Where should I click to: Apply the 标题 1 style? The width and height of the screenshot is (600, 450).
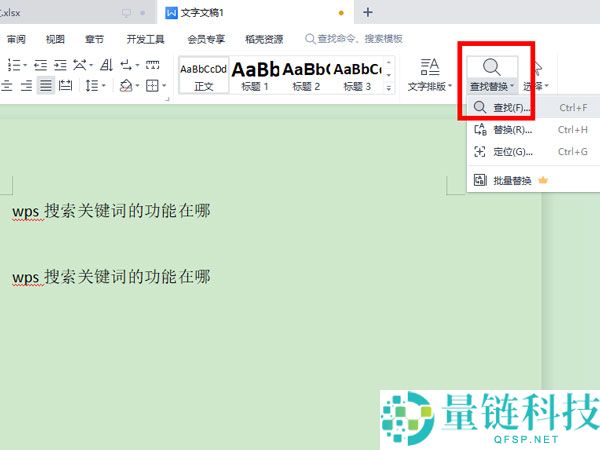coord(255,75)
